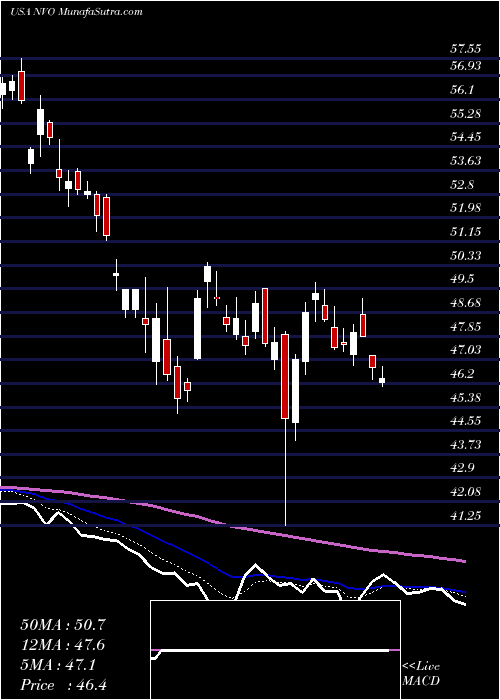Click the 42.08 price axis label
The height and width of the screenshot is (700, 500).
[x=465, y=492]
